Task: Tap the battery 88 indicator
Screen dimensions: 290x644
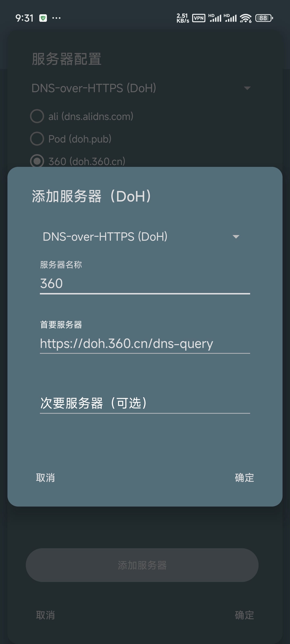Action: (264, 18)
